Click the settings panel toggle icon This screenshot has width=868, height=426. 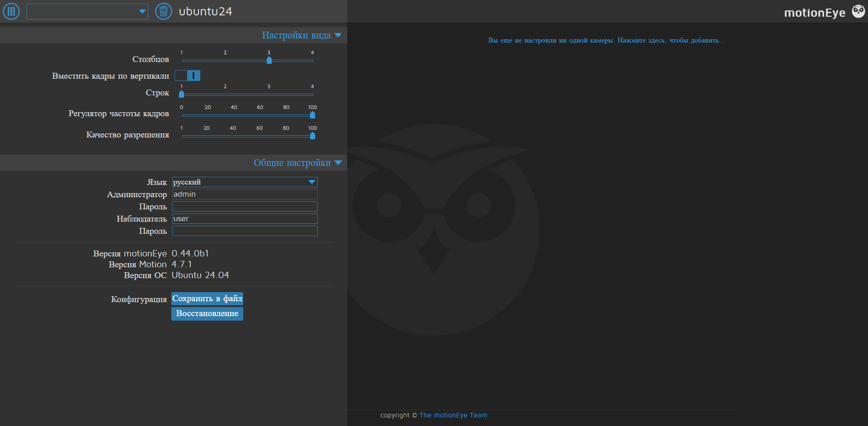pyautogui.click(x=11, y=11)
